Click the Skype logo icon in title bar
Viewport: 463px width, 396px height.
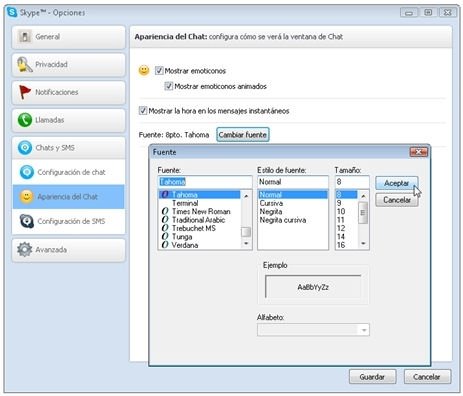click(12, 13)
